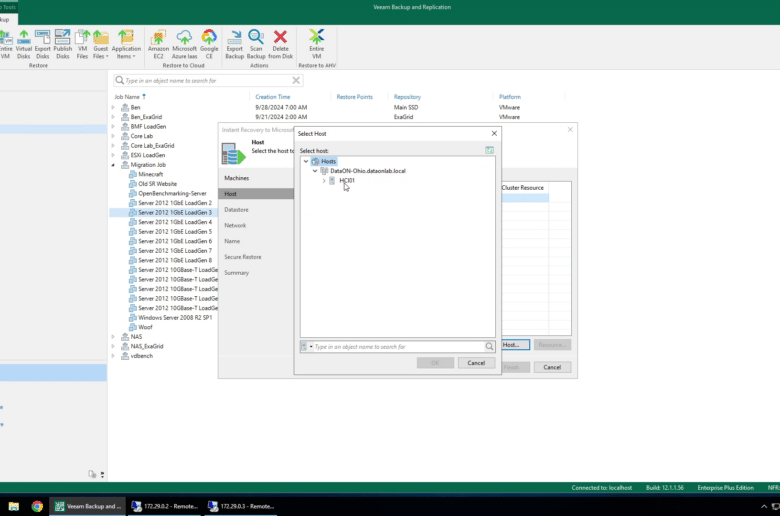
Task: Open File Explorer from the taskbar
Action: point(13,506)
